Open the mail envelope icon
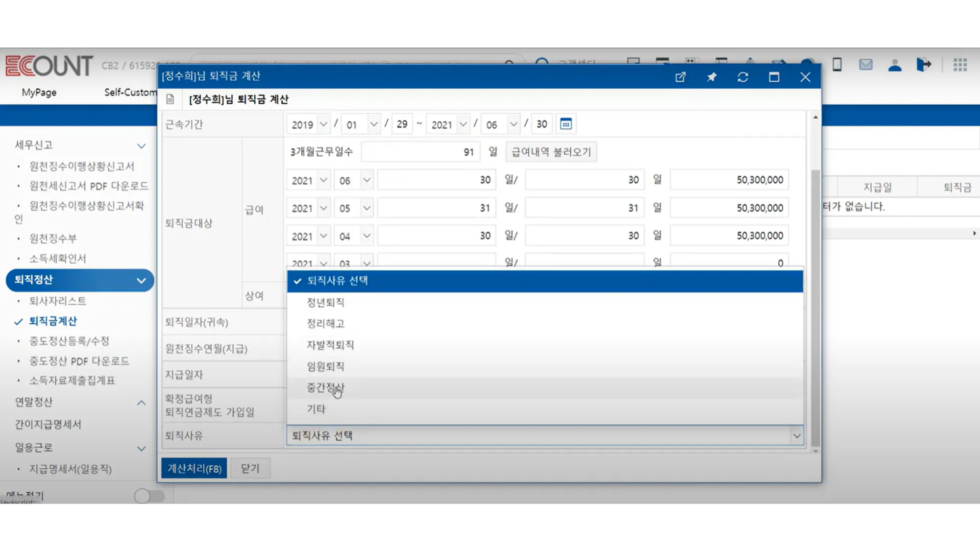Image resolution: width=980 pixels, height=551 pixels. tap(865, 64)
